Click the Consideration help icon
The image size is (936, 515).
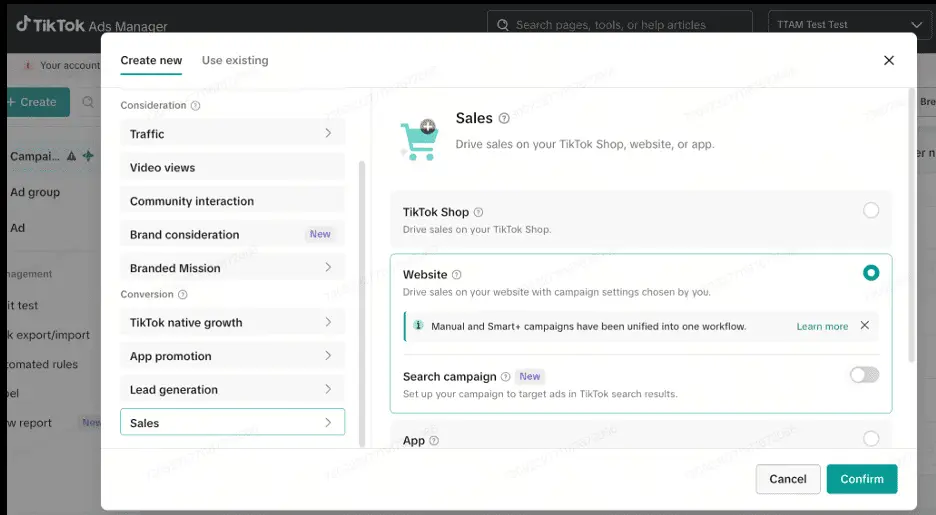(x=195, y=106)
